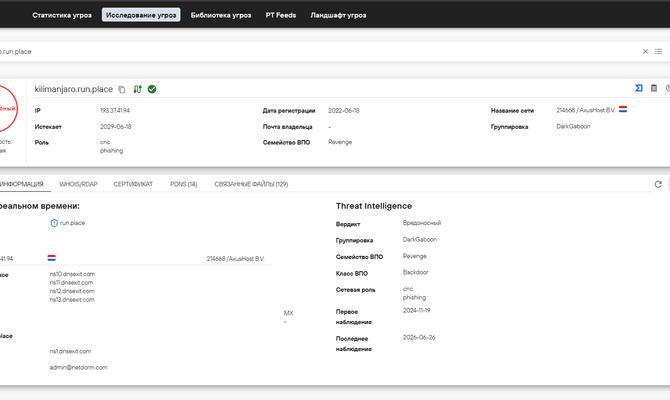
Task: Click the Backdoor malware class value
Action: tap(415, 272)
